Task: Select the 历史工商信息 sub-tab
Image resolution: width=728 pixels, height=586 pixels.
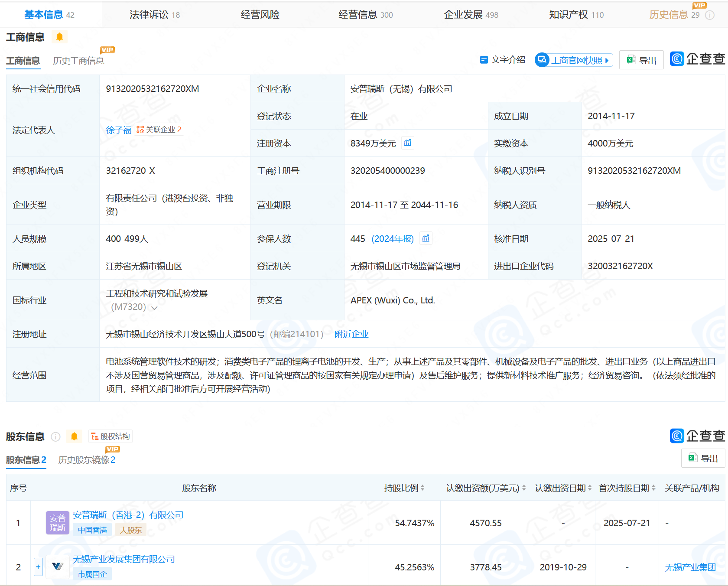Action: (x=78, y=61)
